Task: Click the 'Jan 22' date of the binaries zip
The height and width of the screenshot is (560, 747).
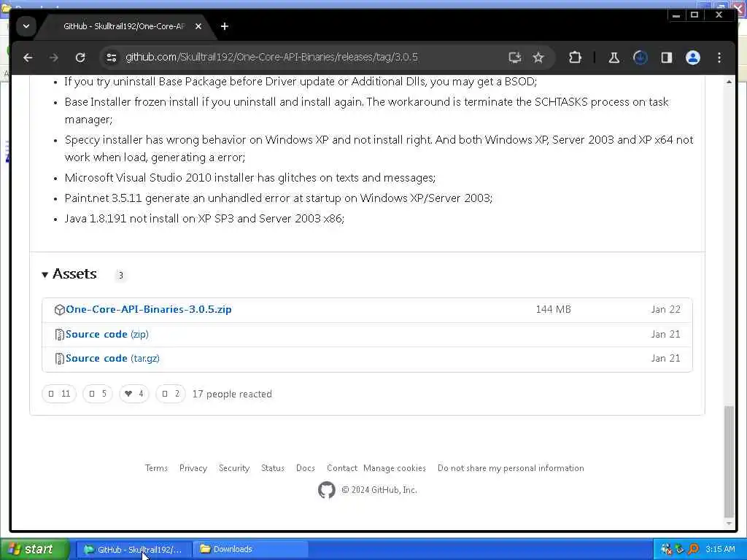Action: (665, 309)
